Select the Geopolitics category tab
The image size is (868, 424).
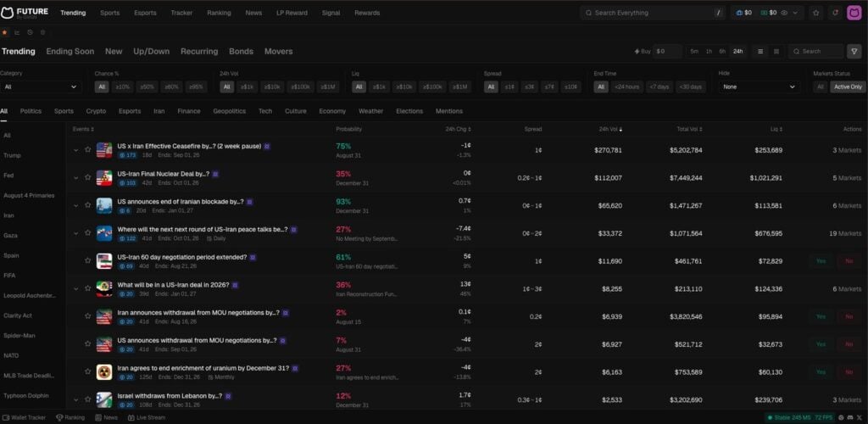(229, 111)
